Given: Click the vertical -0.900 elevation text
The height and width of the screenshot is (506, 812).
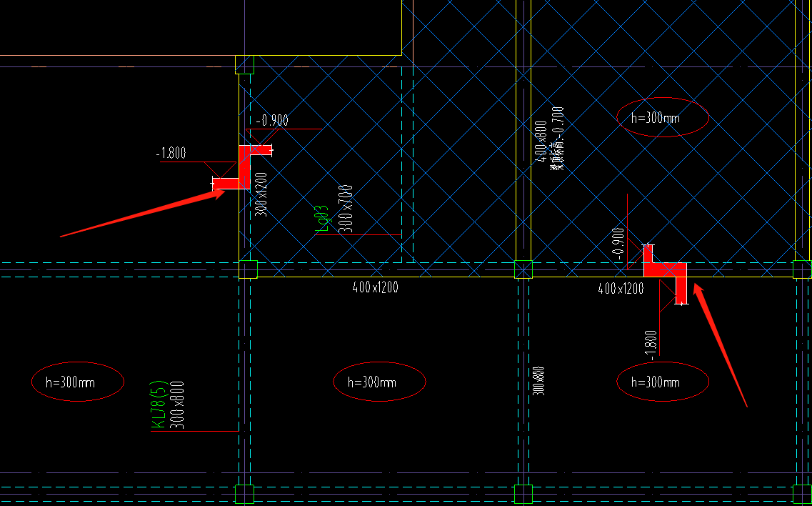Looking at the screenshot, I should click(617, 243).
